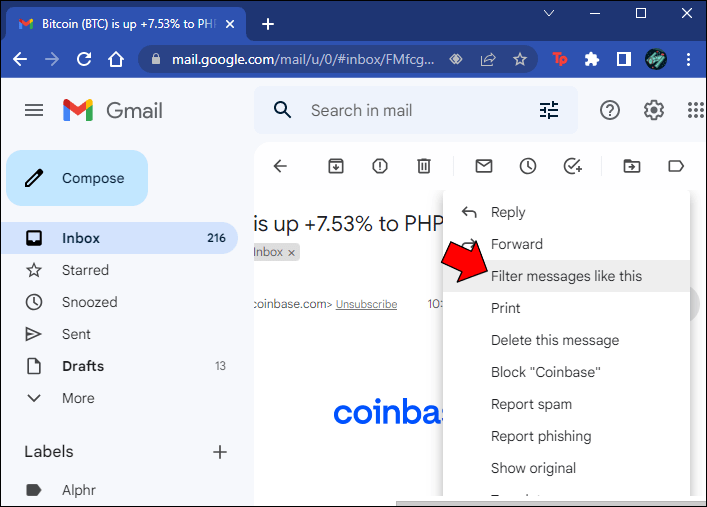Navigate back in browser
This screenshot has height=507, width=707.
point(20,59)
